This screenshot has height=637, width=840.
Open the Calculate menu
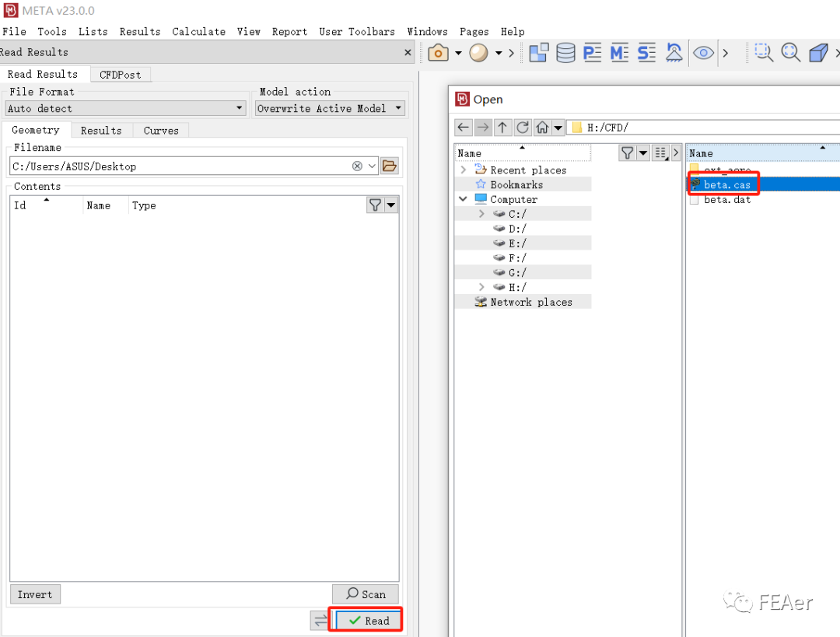[x=198, y=32]
